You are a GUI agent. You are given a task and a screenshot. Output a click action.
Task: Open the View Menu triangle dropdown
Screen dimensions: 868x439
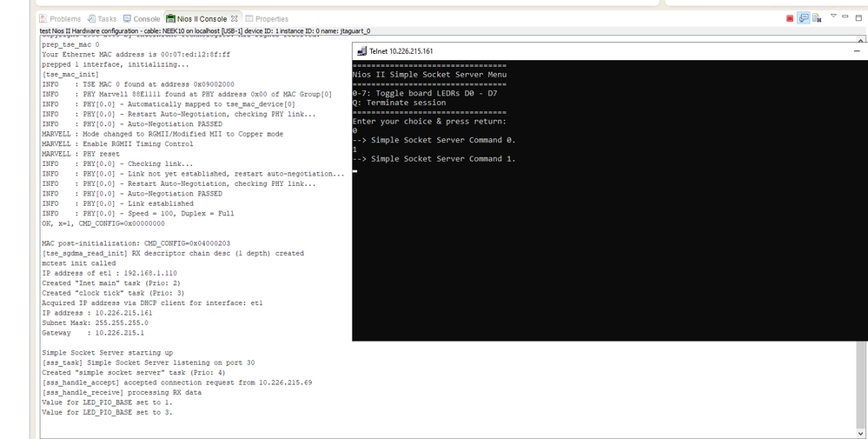(x=833, y=16)
